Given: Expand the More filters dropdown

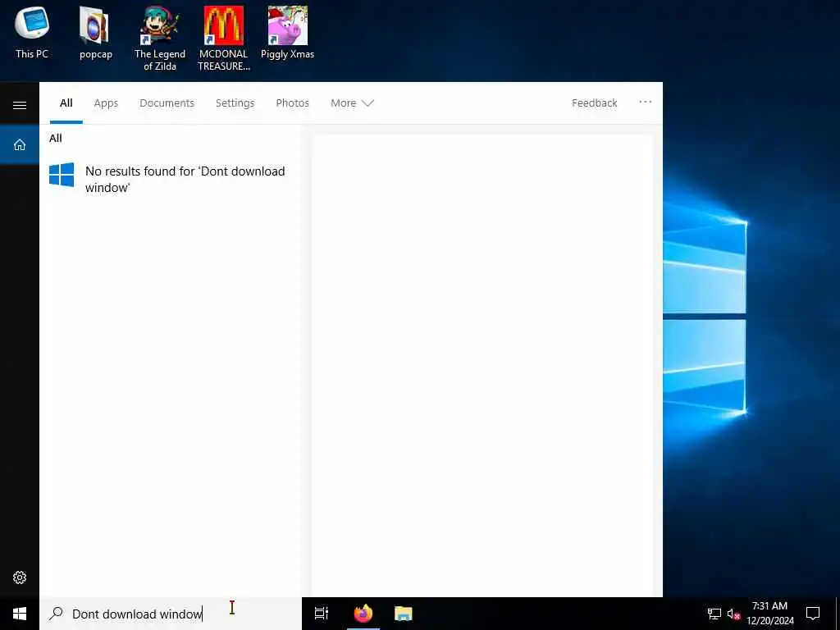Looking at the screenshot, I should click(x=352, y=103).
